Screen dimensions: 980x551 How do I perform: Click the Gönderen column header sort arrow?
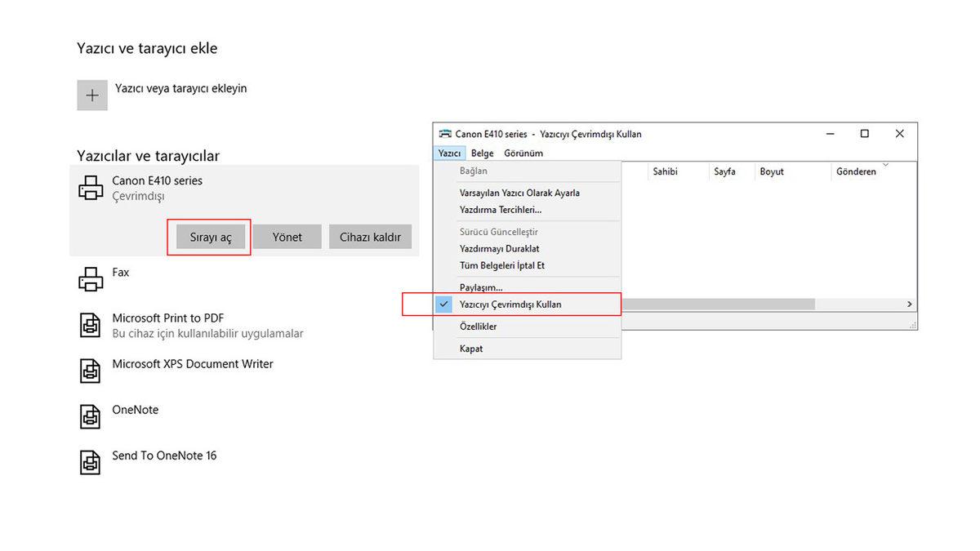click(x=886, y=165)
